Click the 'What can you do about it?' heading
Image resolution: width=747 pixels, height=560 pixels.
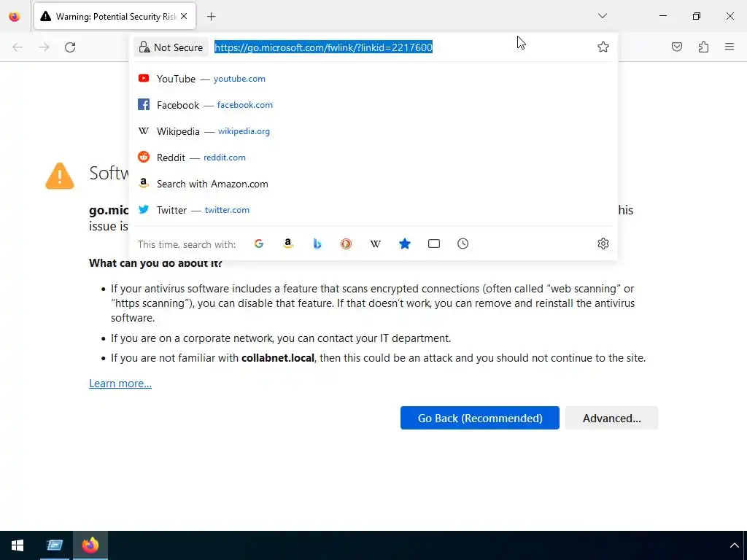pyautogui.click(x=155, y=263)
